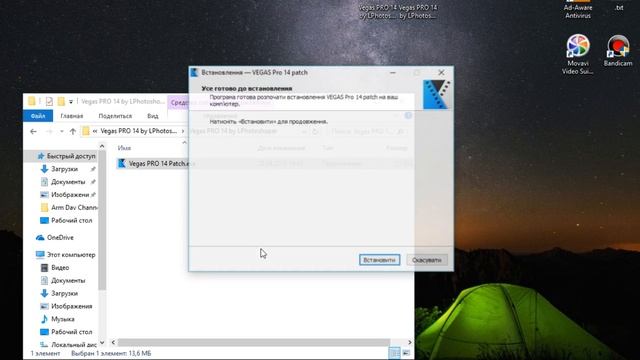Open the Вид ribbon tab

tap(153, 116)
